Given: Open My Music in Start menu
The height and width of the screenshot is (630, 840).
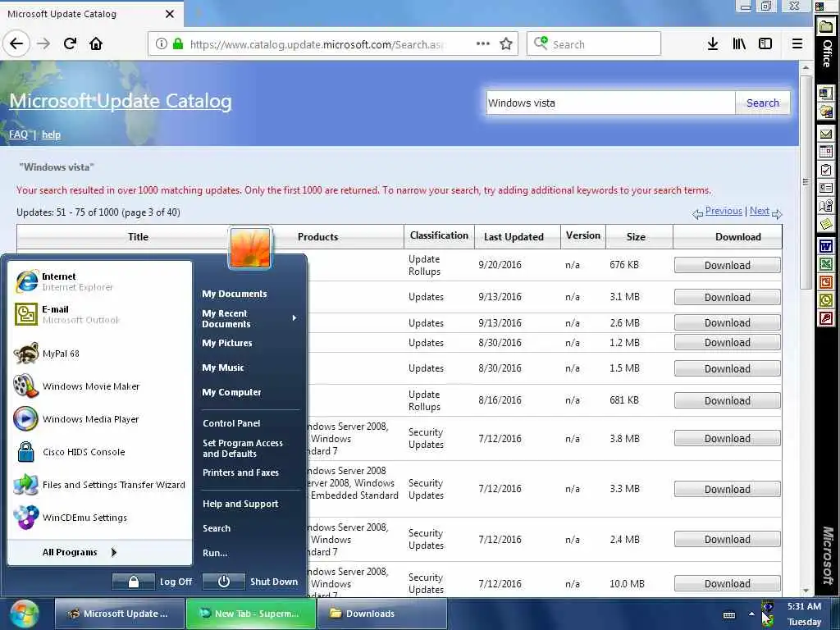Looking at the screenshot, I should [223, 367].
